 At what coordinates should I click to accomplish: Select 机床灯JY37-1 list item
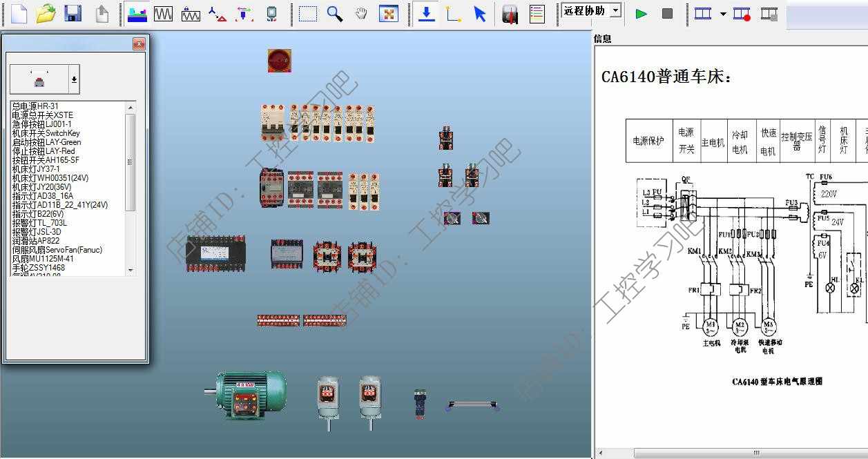click(36, 169)
